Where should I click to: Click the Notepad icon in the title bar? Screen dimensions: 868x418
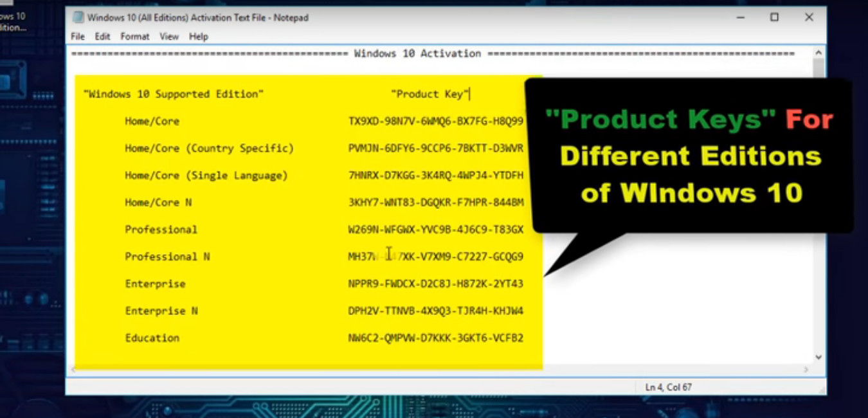[x=78, y=17]
